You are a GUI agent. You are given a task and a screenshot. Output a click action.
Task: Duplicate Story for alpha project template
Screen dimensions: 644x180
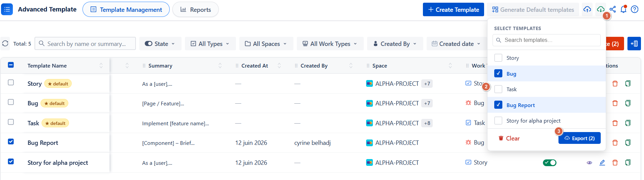click(x=628, y=162)
